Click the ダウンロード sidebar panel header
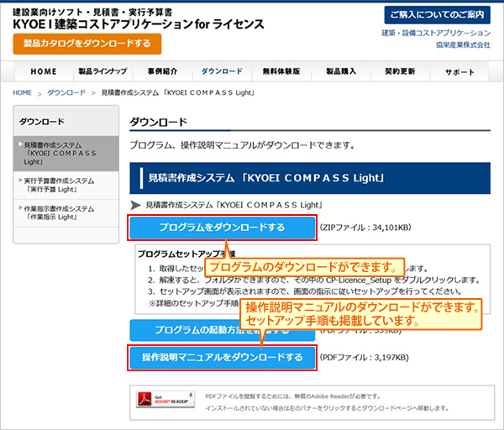The height and width of the screenshot is (430, 504). [66, 122]
